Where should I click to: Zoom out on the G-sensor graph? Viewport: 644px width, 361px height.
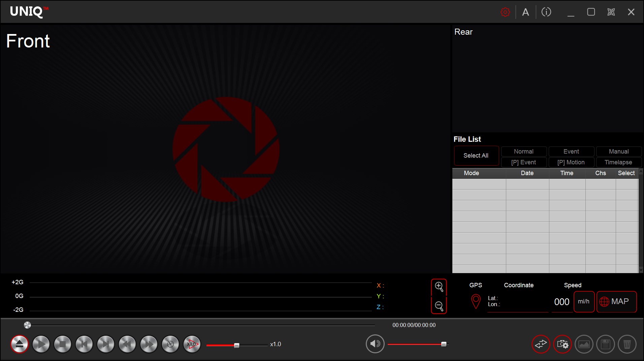[x=439, y=306]
